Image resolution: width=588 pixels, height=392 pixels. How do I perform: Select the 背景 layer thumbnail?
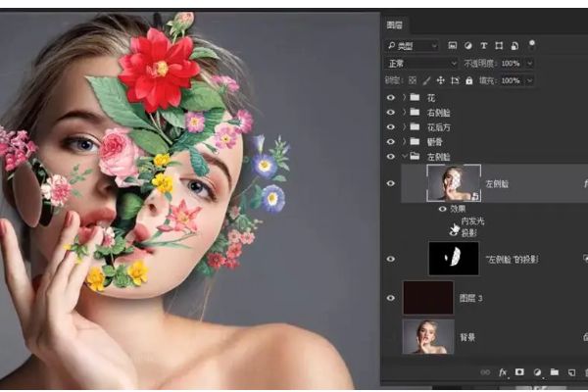[x=428, y=336]
